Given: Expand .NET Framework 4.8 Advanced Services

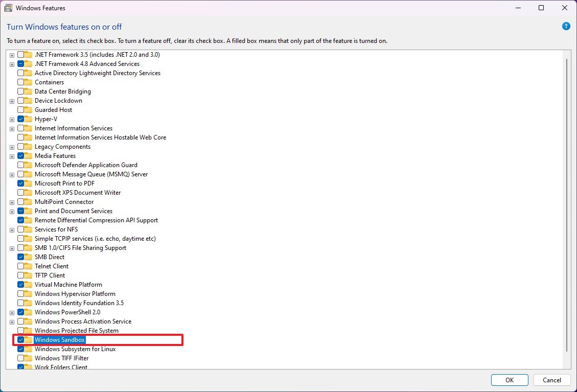Looking at the screenshot, I should pyautogui.click(x=12, y=64).
